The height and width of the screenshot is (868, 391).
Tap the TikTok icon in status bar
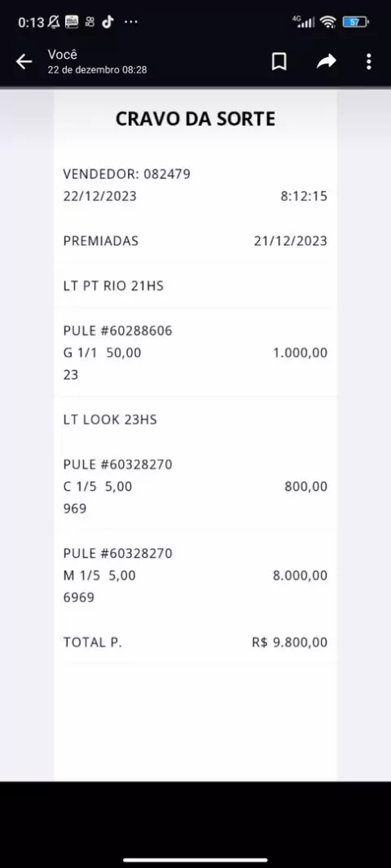coord(108,22)
